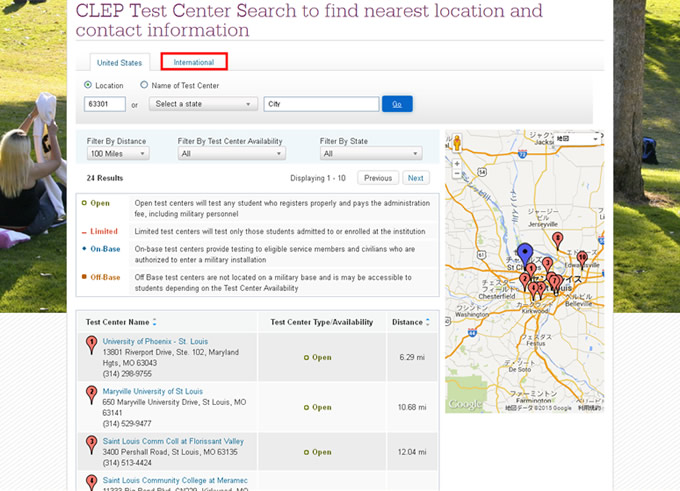Click the Test Center Type/Availability column header
680x491 pixels.
pyautogui.click(x=321, y=322)
